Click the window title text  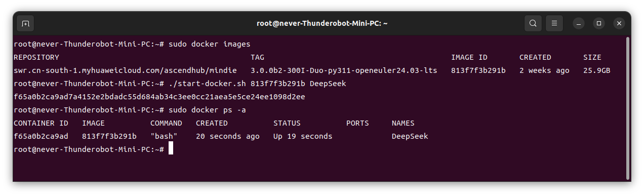point(322,23)
